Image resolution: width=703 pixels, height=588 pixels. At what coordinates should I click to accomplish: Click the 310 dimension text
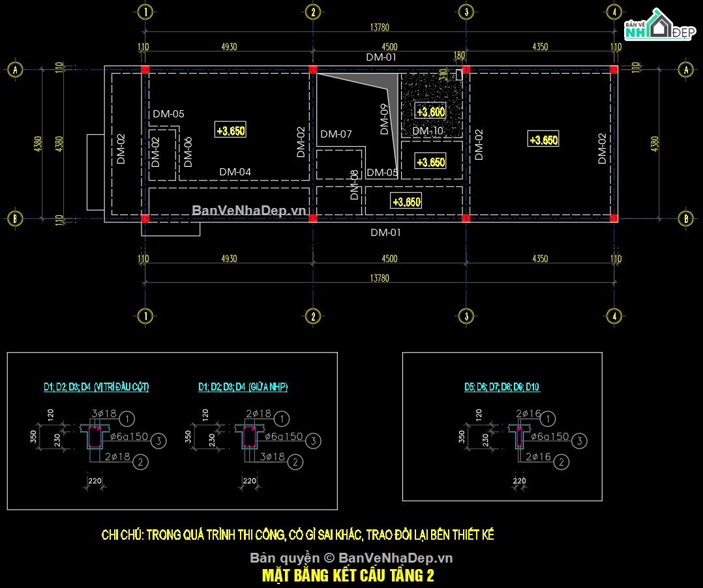pos(443,74)
